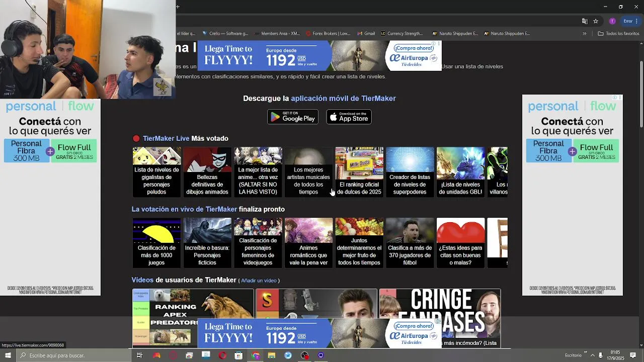Viewport: 644px width, 362px height.
Task: Open ideas para citas heart card
Action: 460,242
